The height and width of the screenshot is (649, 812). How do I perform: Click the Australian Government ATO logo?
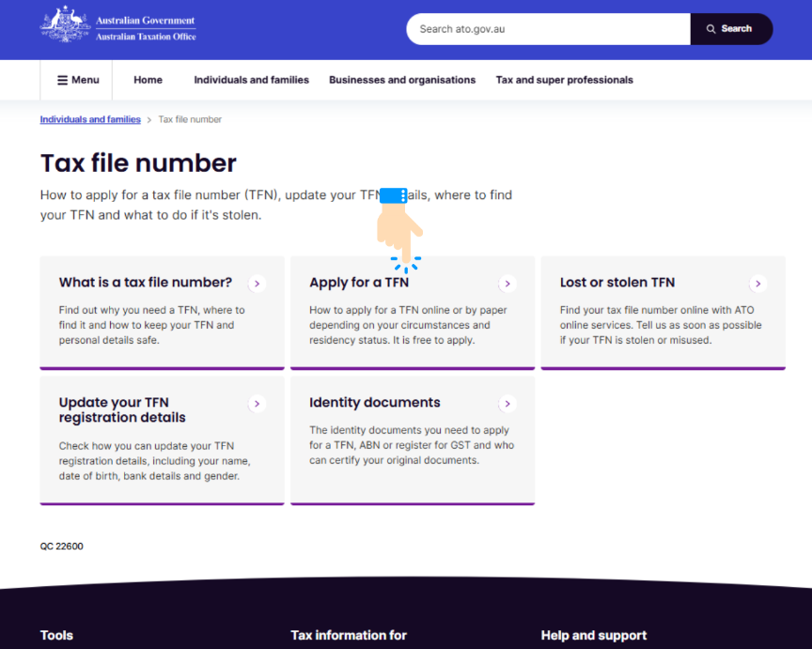118,27
